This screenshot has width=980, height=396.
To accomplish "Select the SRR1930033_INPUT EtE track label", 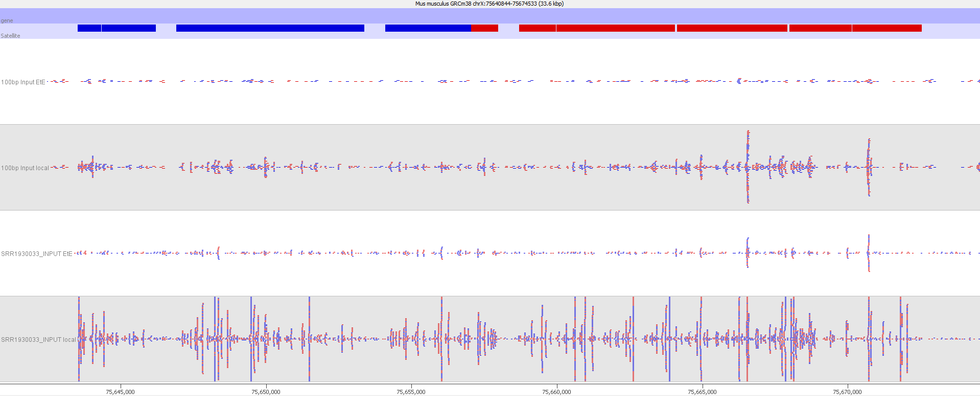I will click(37, 254).
